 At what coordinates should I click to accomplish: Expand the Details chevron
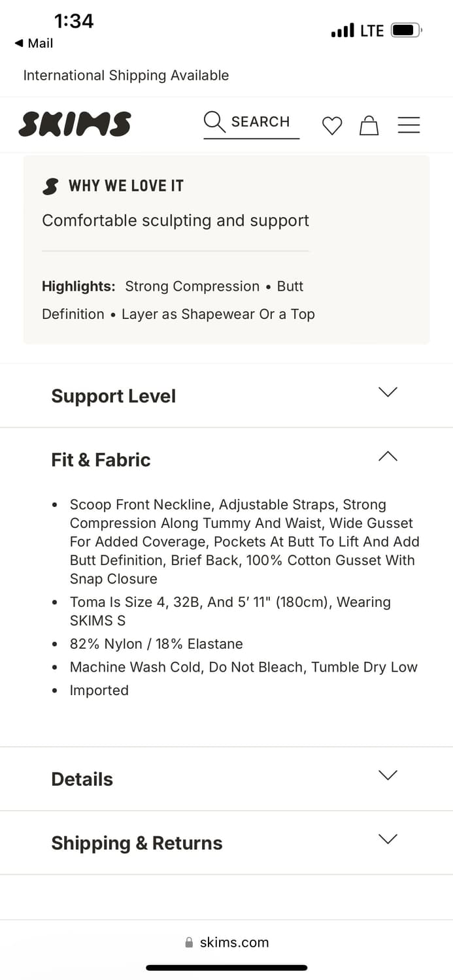pos(388,775)
